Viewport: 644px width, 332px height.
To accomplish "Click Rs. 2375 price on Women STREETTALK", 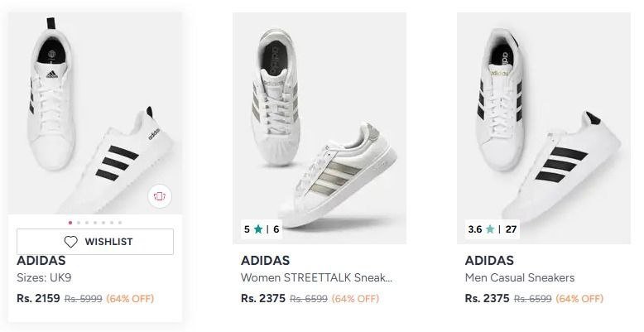I will tap(262, 298).
